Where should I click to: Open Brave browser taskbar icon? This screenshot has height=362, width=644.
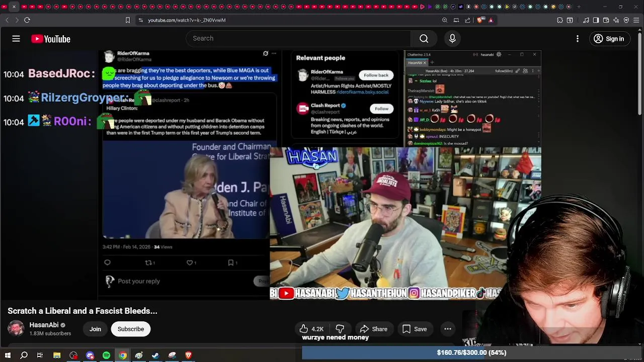tap(189, 355)
